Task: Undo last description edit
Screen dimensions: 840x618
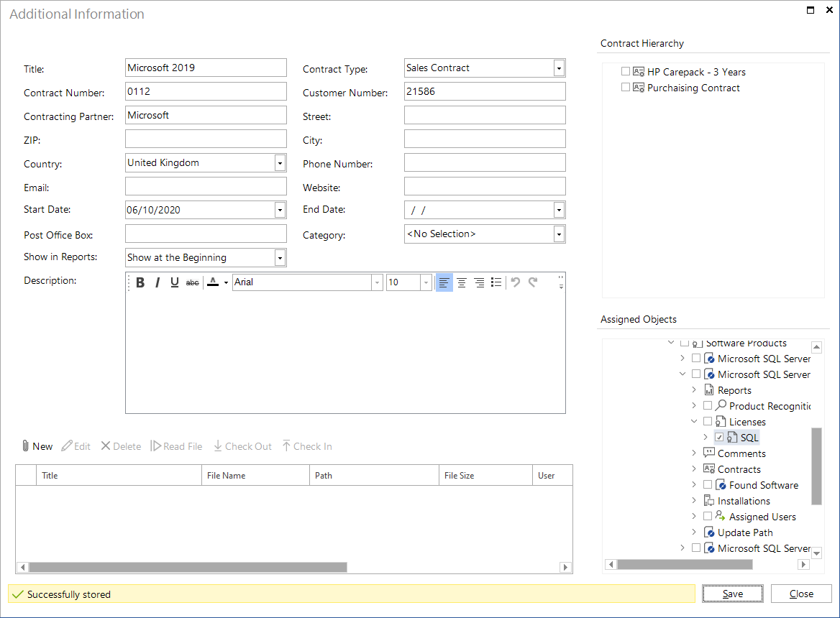Action: [516, 282]
